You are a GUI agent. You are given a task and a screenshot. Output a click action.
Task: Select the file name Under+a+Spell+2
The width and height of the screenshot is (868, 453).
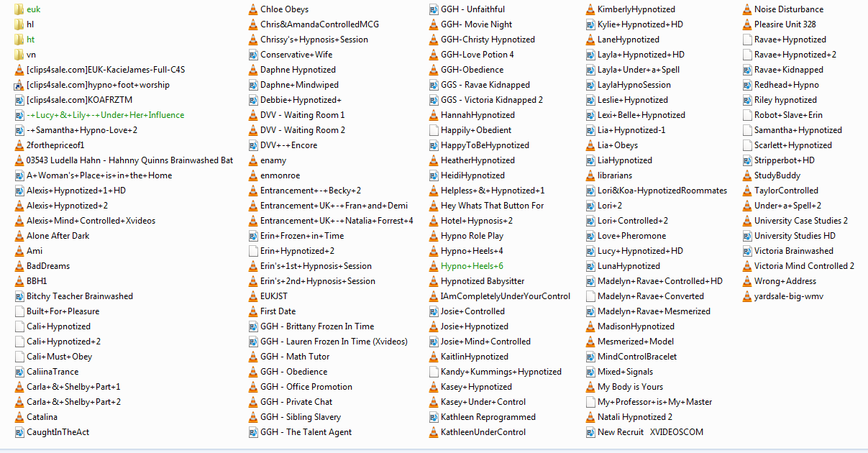[788, 206]
